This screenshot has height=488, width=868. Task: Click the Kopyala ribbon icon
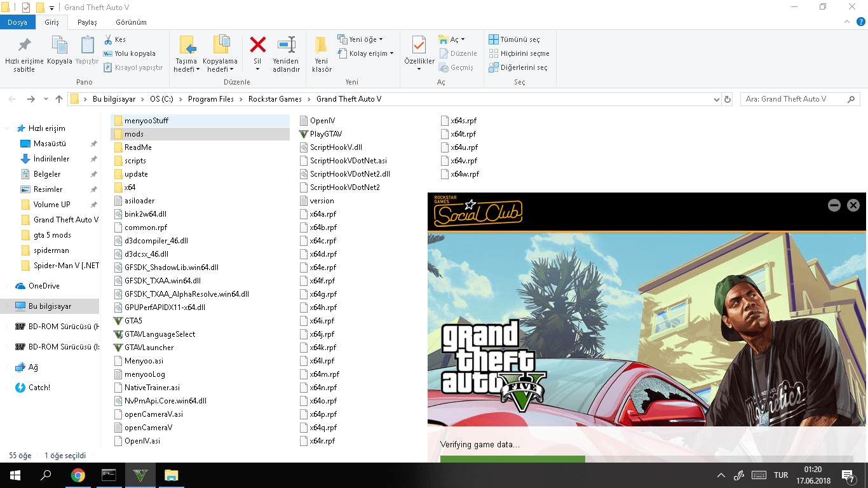click(60, 51)
